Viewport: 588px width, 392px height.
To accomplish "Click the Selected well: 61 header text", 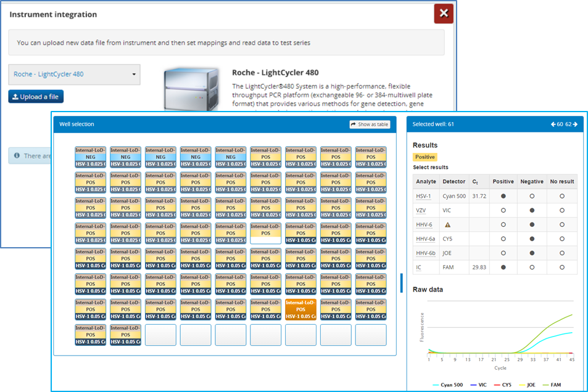I will (x=433, y=124).
